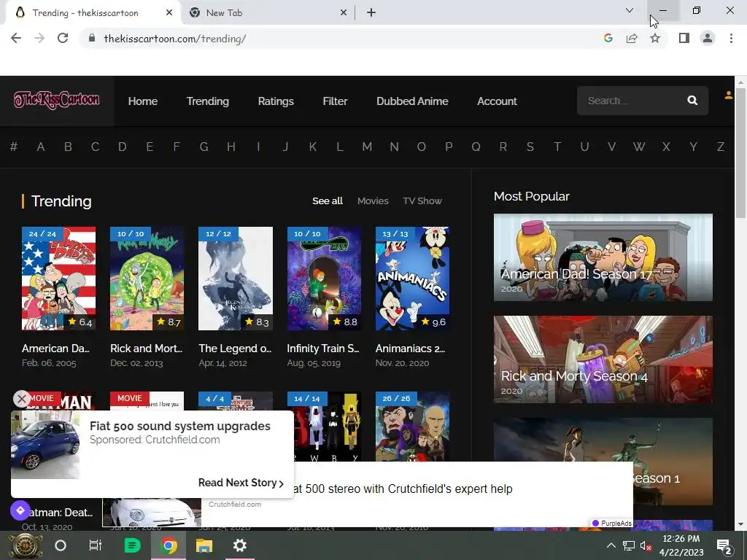The height and width of the screenshot is (560, 747).
Task: Click Infinity Train S... title text
Action: click(323, 349)
